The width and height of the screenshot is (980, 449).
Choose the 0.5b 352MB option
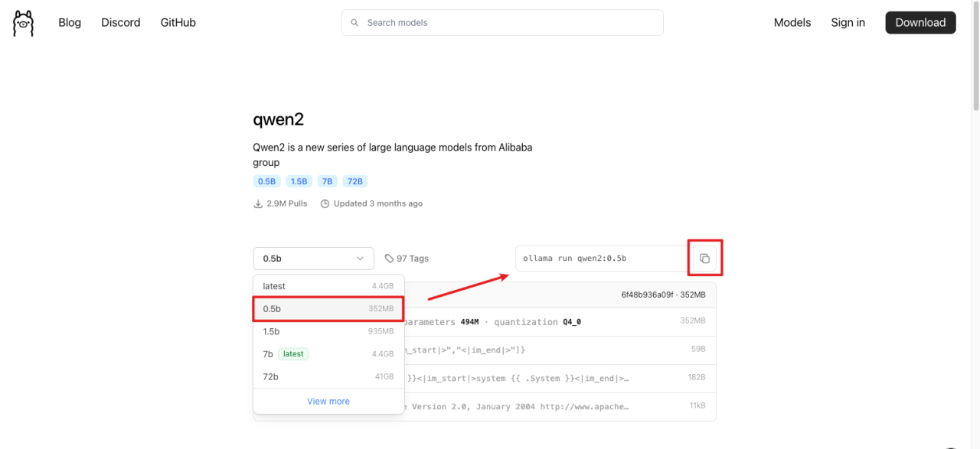point(328,309)
